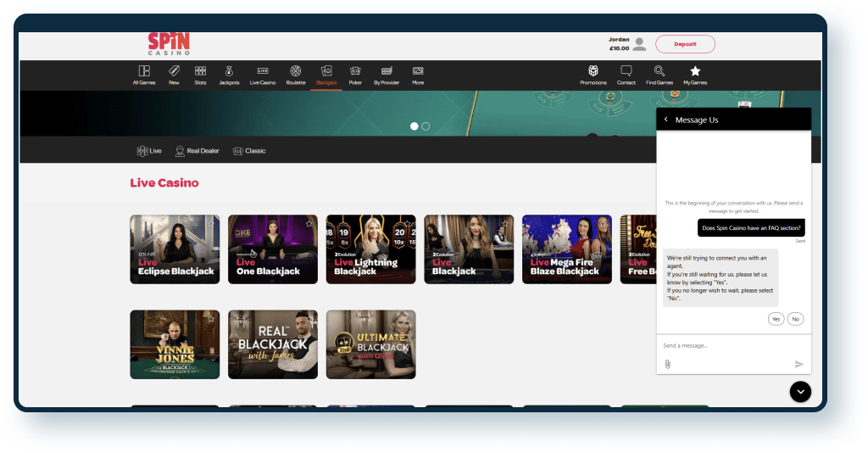The image size is (868, 453).
Task: Open Live One Blackjack game
Action: [x=273, y=249]
